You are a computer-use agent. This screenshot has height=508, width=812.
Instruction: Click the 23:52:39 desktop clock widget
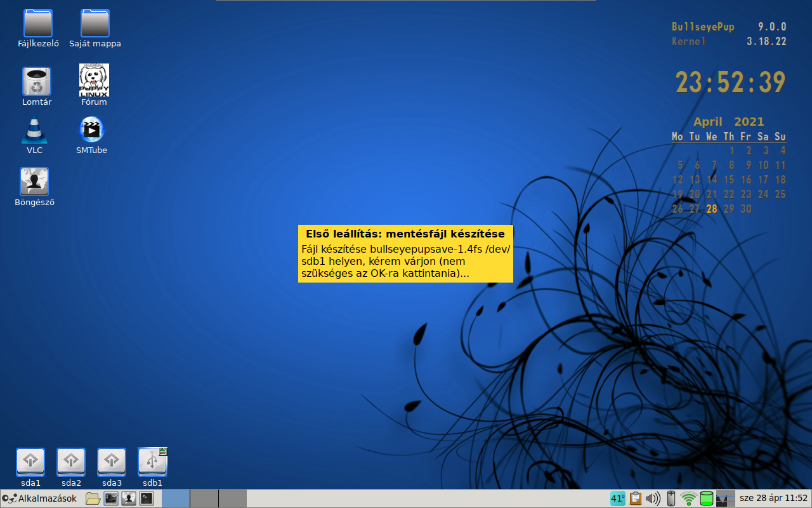click(x=730, y=83)
